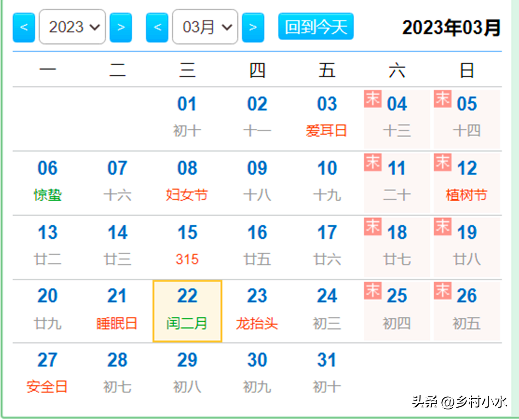Select March 31 初十
Image resolution: width=519 pixels, height=420 pixels.
(x=327, y=373)
